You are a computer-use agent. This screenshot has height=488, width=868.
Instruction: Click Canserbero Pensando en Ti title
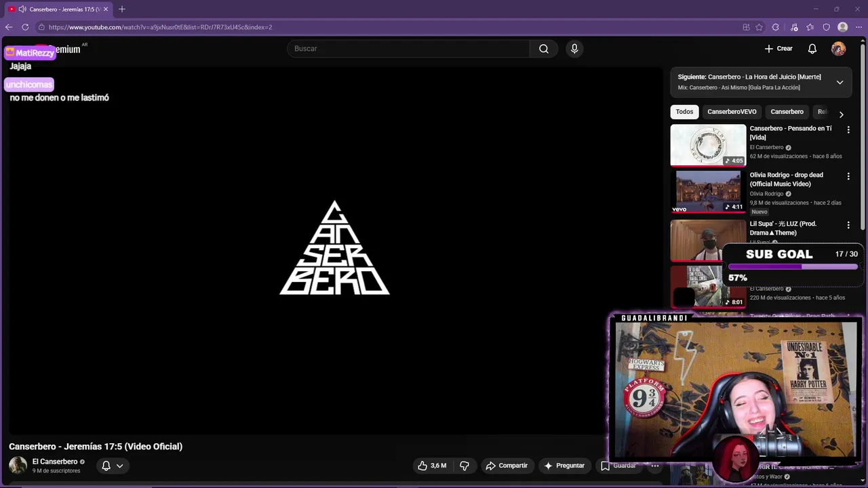(790, 133)
